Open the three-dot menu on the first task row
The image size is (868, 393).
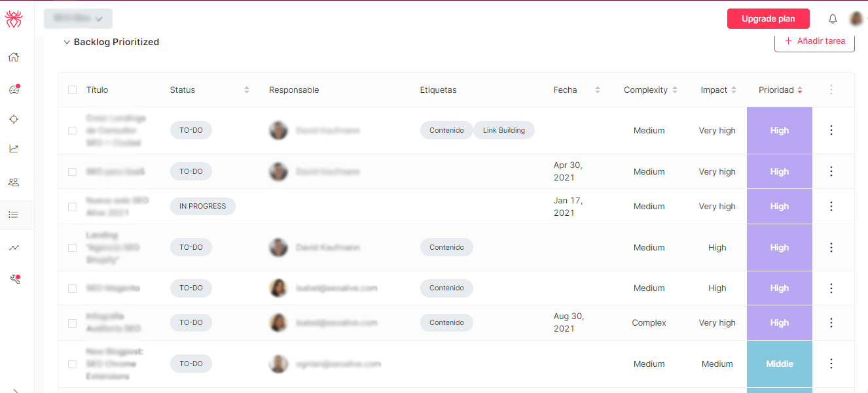831,130
